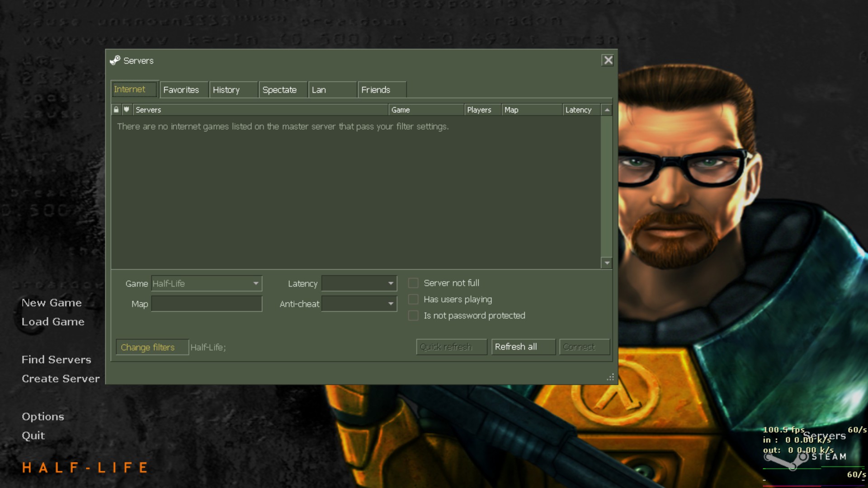The width and height of the screenshot is (868, 488).
Task: Quit the game from main menu
Action: [x=33, y=436]
